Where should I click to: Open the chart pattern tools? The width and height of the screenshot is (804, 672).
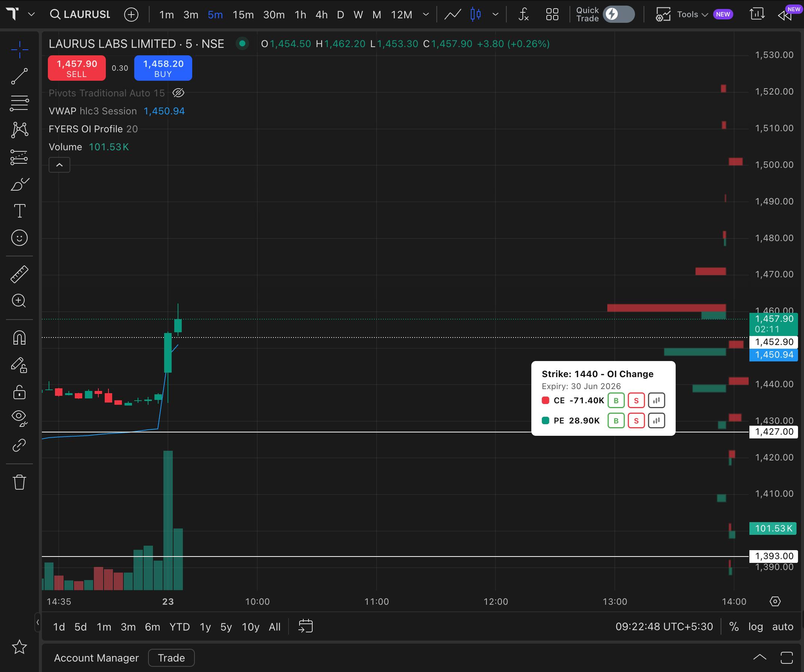pyautogui.click(x=19, y=130)
